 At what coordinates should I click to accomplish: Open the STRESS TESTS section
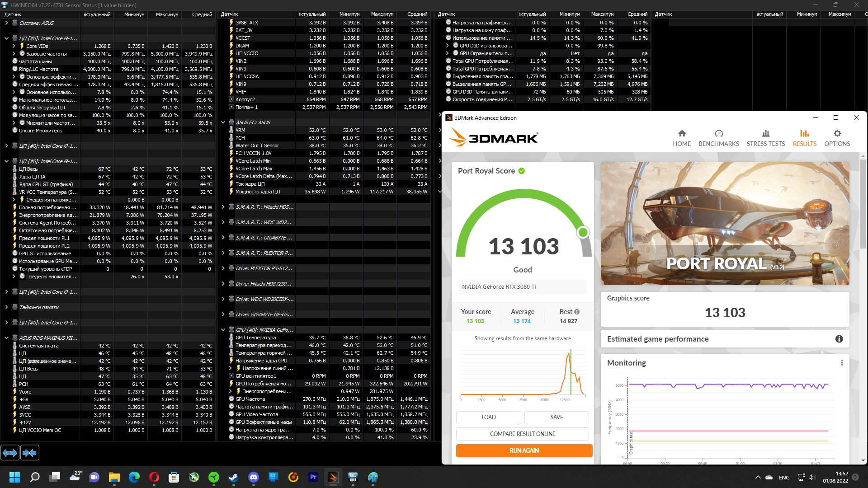coord(765,138)
